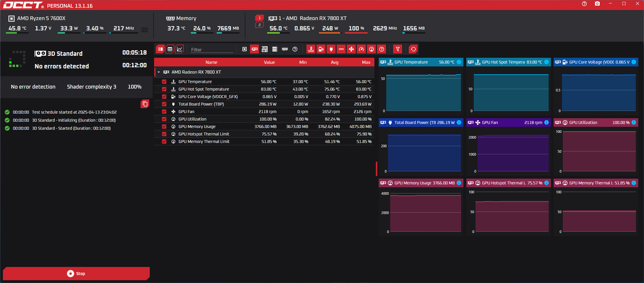Click the AMD Ryzen 5 7600X header label
This screenshot has height=283, width=644.
(x=41, y=18)
